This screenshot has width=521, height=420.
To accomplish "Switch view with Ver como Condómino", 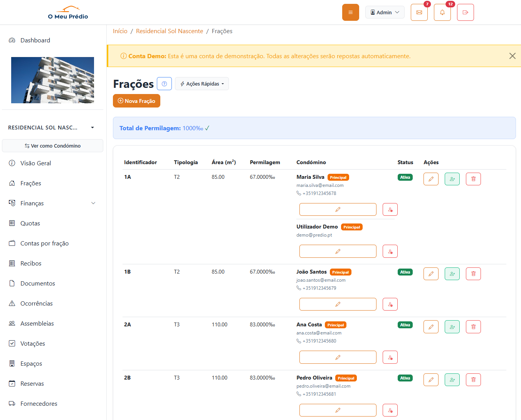I will coord(52,146).
